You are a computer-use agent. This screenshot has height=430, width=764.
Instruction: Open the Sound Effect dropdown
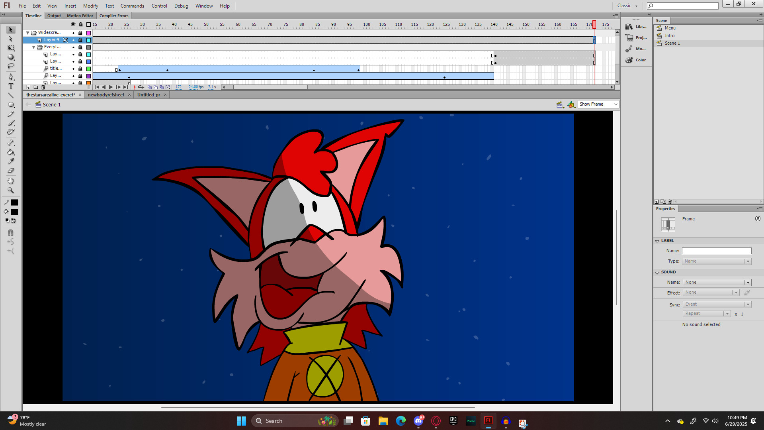[711, 293]
